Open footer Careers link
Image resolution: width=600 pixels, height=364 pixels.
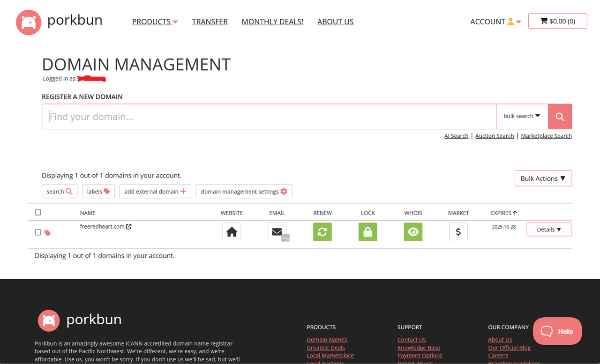point(498,356)
